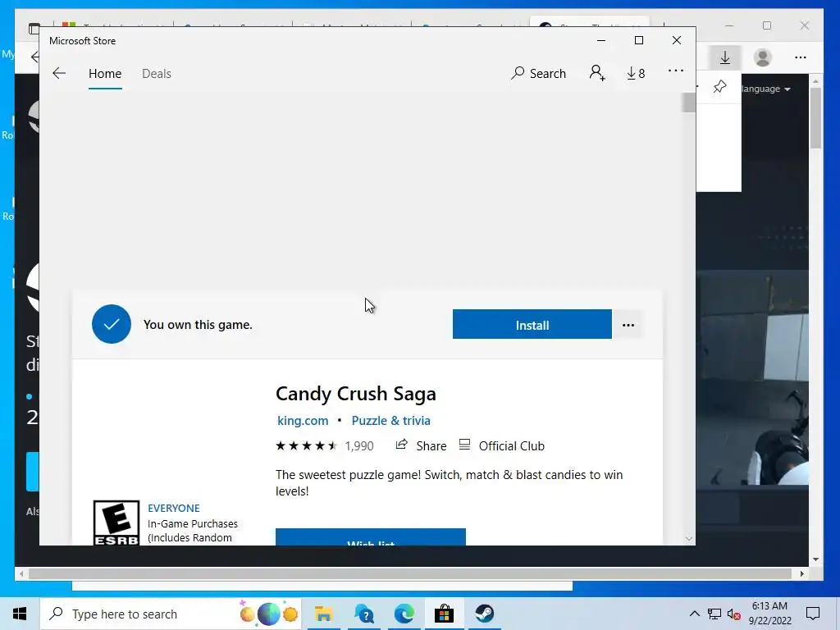Open Microsoft Edge from taskbar
Viewport: 840px width, 630px height.
pyautogui.click(x=404, y=614)
